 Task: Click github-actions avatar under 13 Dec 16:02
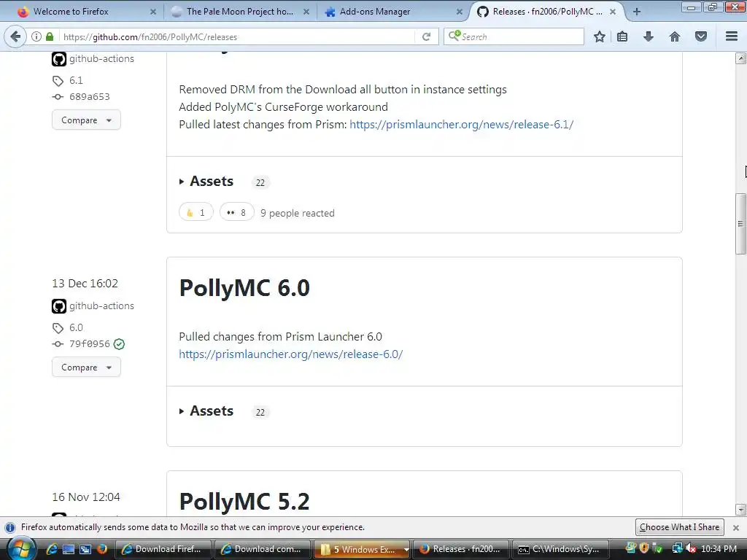point(59,306)
